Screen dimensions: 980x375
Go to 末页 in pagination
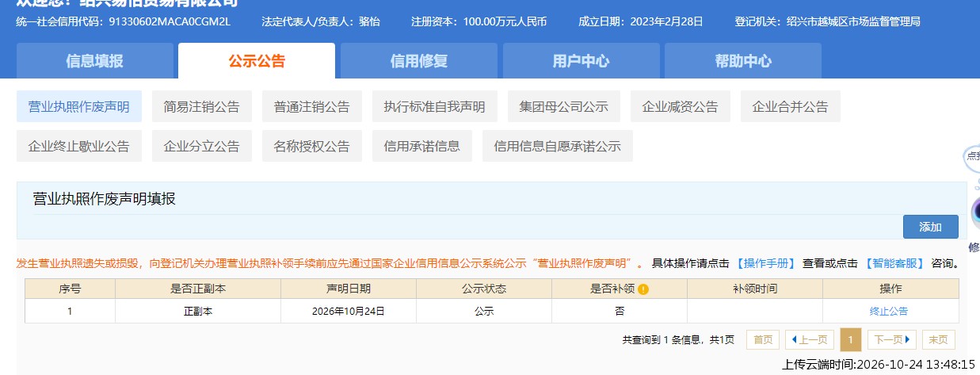pyautogui.click(x=938, y=339)
